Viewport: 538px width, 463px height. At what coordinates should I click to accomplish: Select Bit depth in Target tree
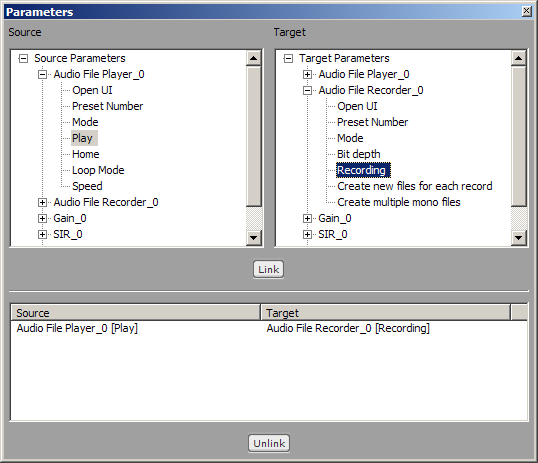(359, 154)
